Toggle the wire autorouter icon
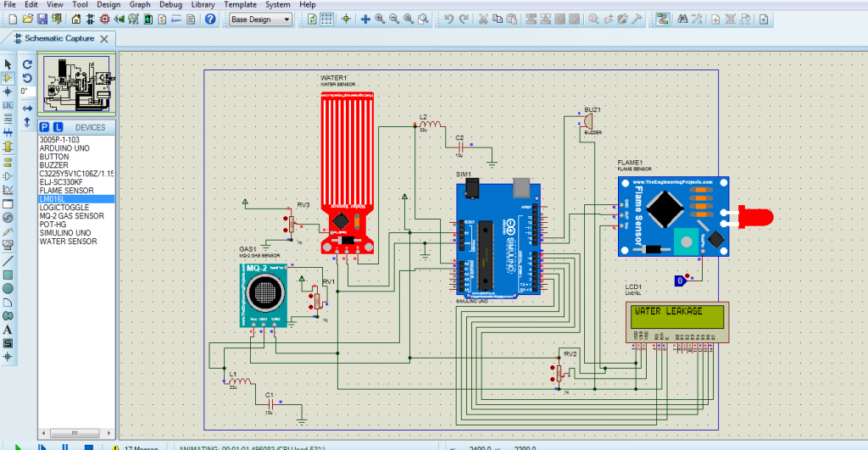This screenshot has width=868, height=450. (x=663, y=19)
